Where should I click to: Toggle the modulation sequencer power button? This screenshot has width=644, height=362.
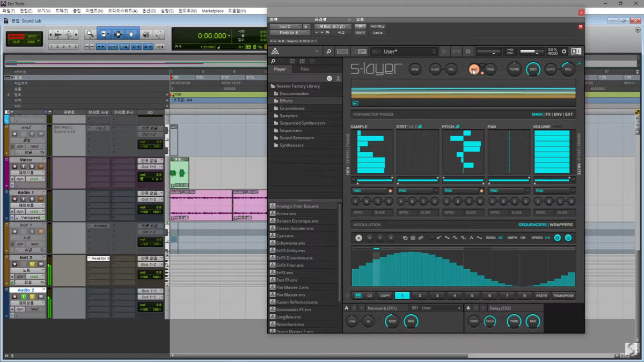[x=568, y=238]
